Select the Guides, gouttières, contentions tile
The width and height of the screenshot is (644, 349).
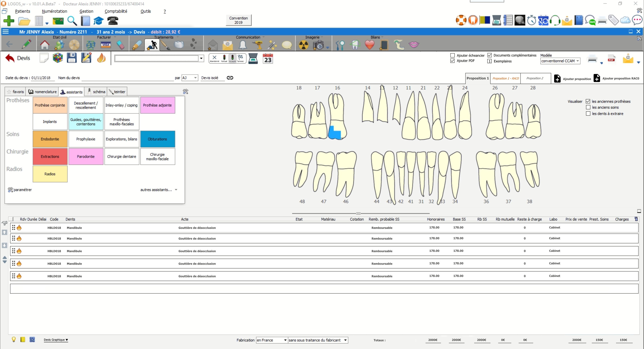click(86, 122)
